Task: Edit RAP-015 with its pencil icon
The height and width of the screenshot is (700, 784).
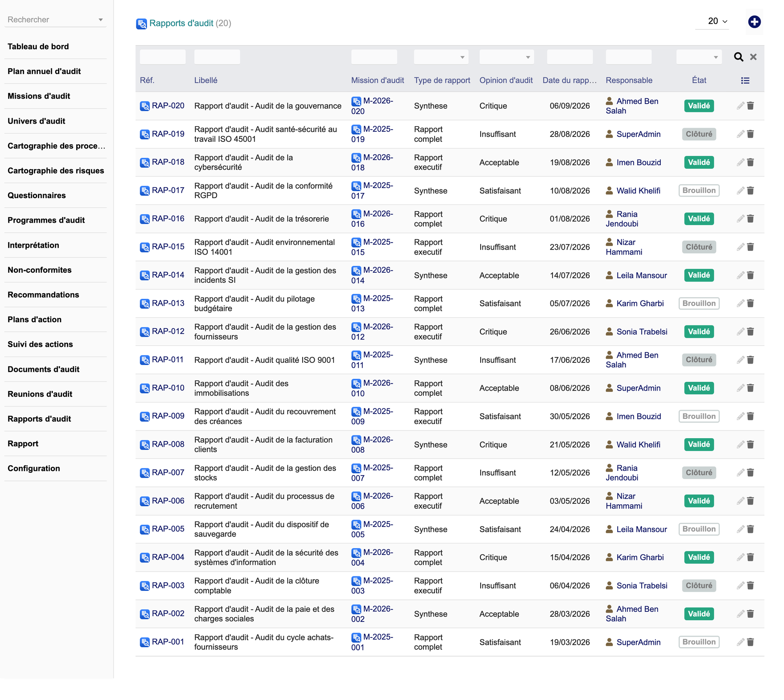Action: click(740, 247)
